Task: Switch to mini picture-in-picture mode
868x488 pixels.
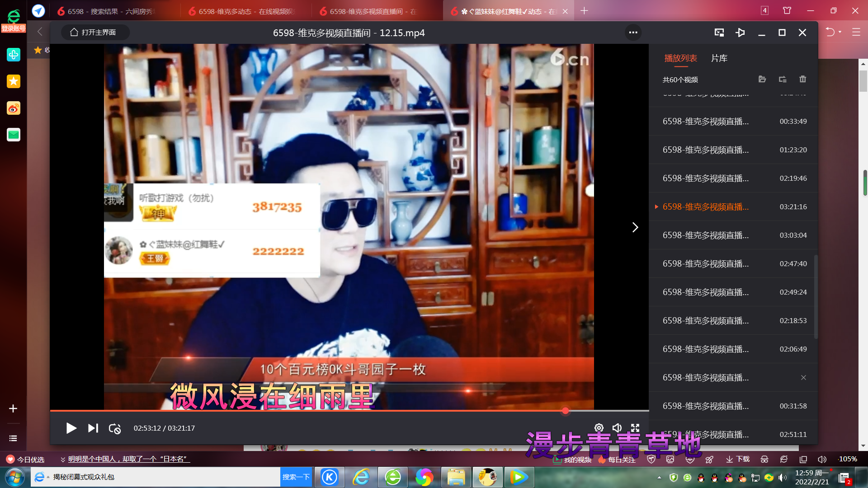Action: tap(719, 33)
